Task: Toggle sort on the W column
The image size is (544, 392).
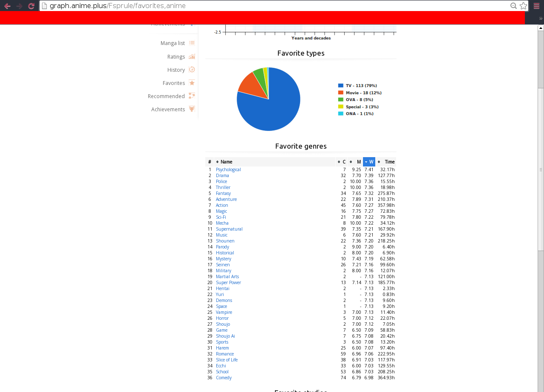Action: click(369, 162)
